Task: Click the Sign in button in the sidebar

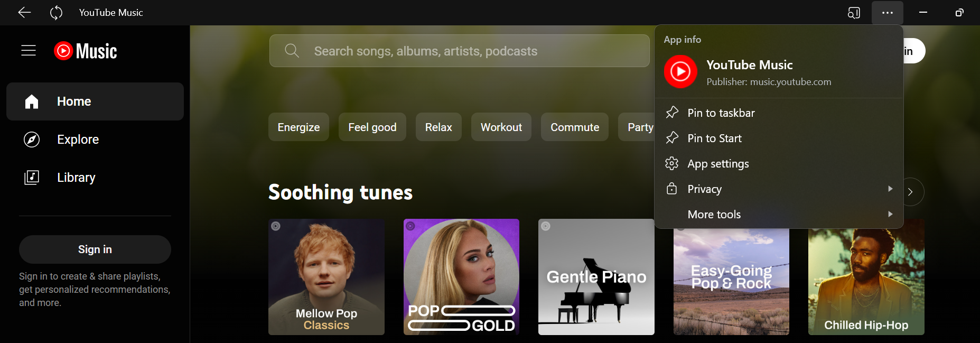Action: click(95, 249)
